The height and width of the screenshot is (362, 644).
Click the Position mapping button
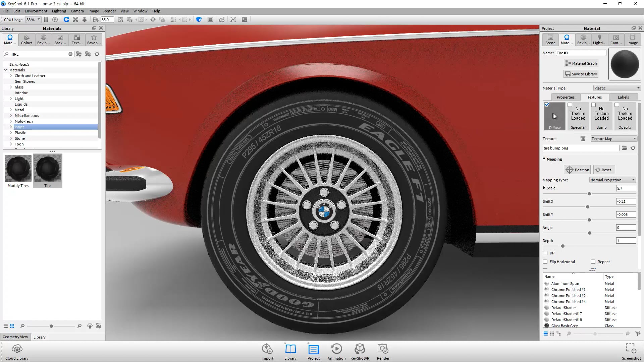pos(577,170)
